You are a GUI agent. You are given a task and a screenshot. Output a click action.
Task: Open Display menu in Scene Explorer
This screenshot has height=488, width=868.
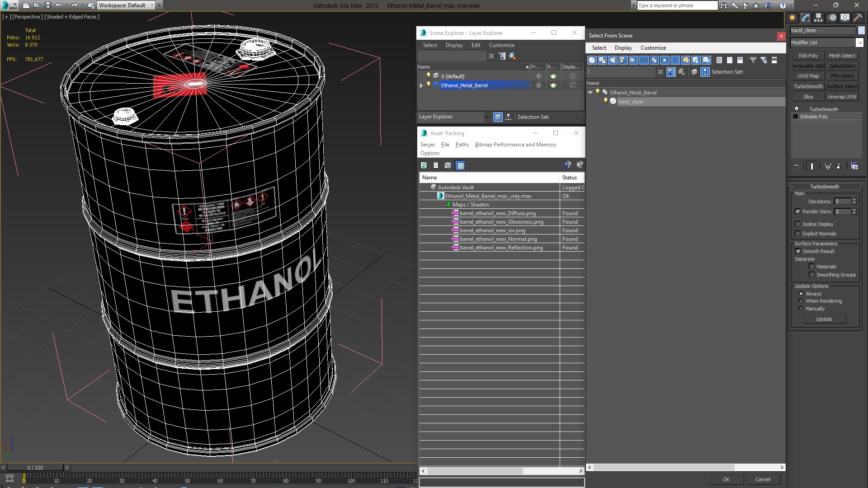tap(454, 45)
